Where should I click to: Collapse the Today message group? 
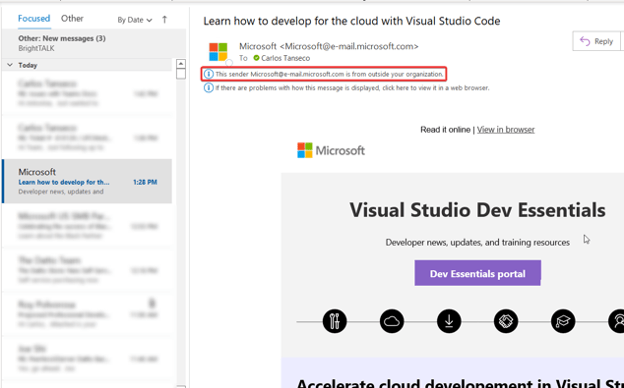[10, 65]
